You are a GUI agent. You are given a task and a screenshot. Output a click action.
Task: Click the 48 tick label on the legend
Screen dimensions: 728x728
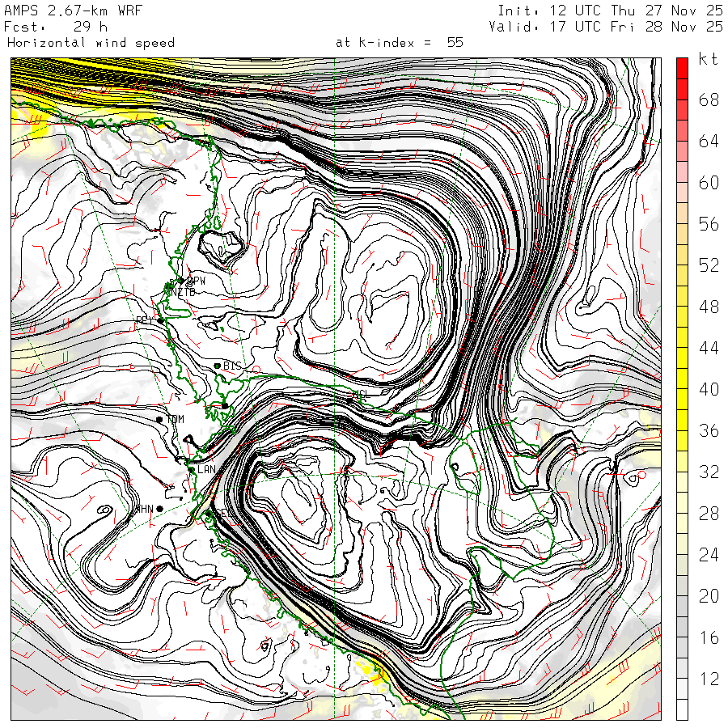point(709,307)
